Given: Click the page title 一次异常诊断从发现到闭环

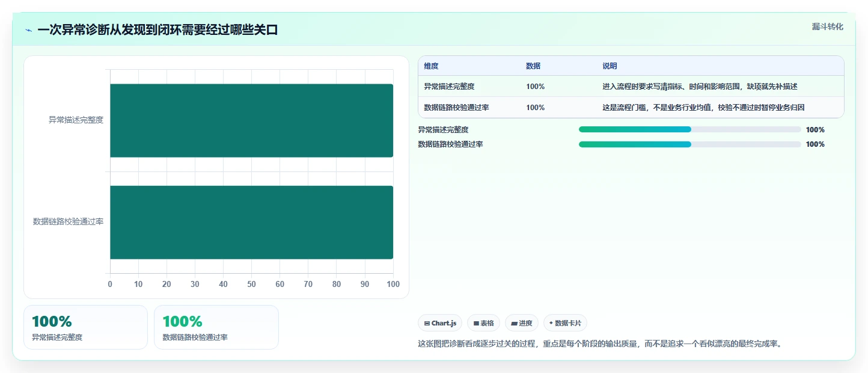Looking at the screenshot, I should (157, 30).
